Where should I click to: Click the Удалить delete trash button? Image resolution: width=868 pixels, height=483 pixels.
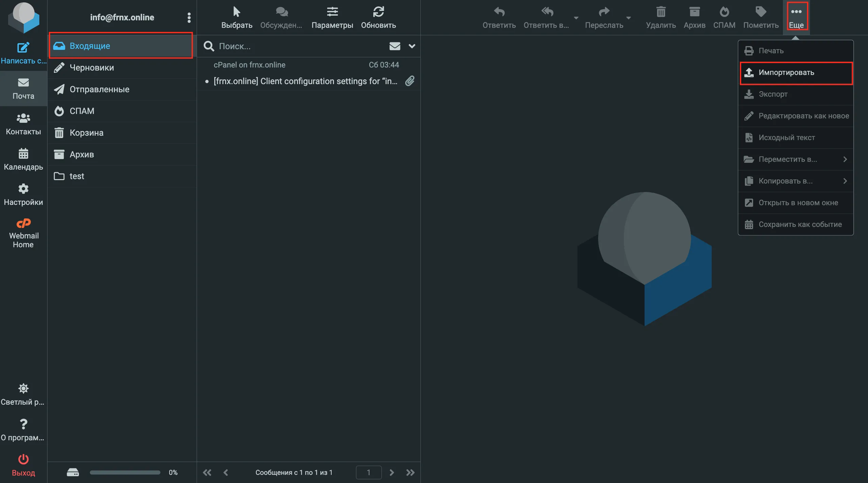pos(661,17)
